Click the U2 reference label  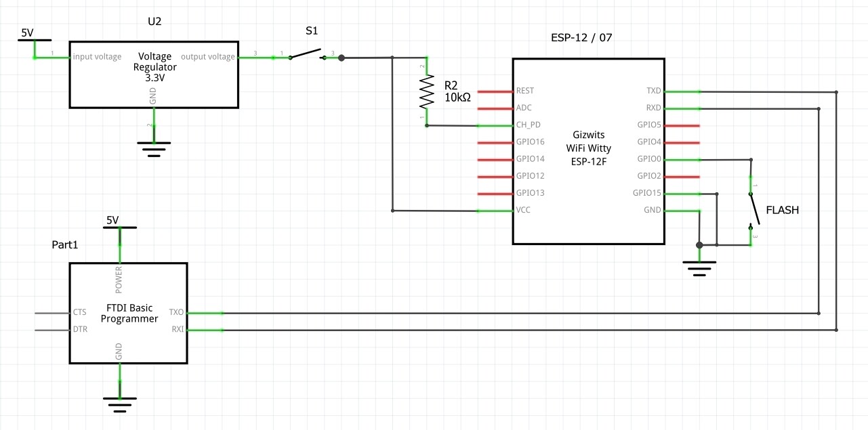[x=155, y=21]
